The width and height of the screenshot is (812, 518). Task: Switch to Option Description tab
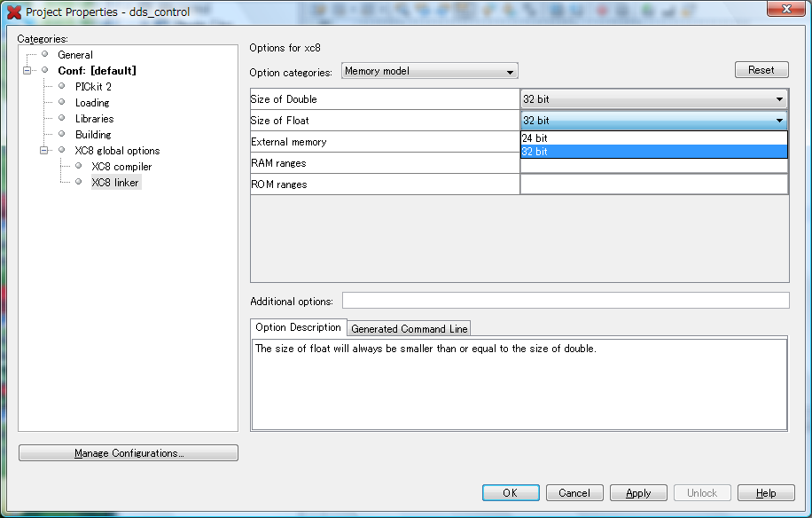298,327
